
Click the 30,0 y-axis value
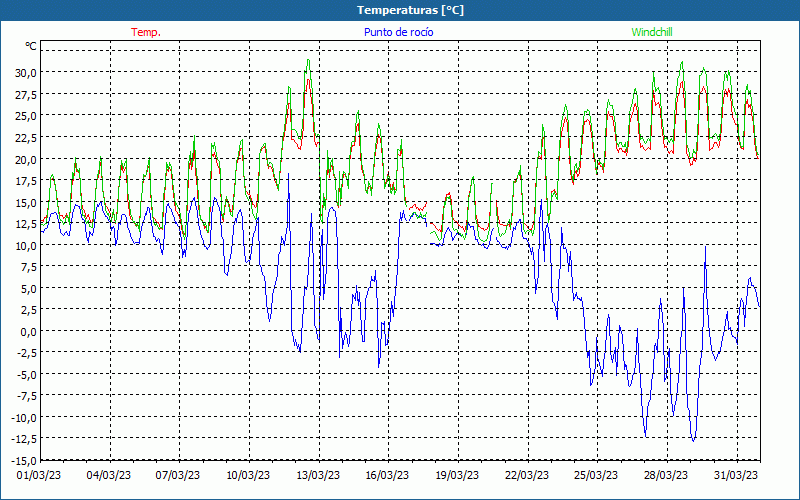tap(26, 73)
